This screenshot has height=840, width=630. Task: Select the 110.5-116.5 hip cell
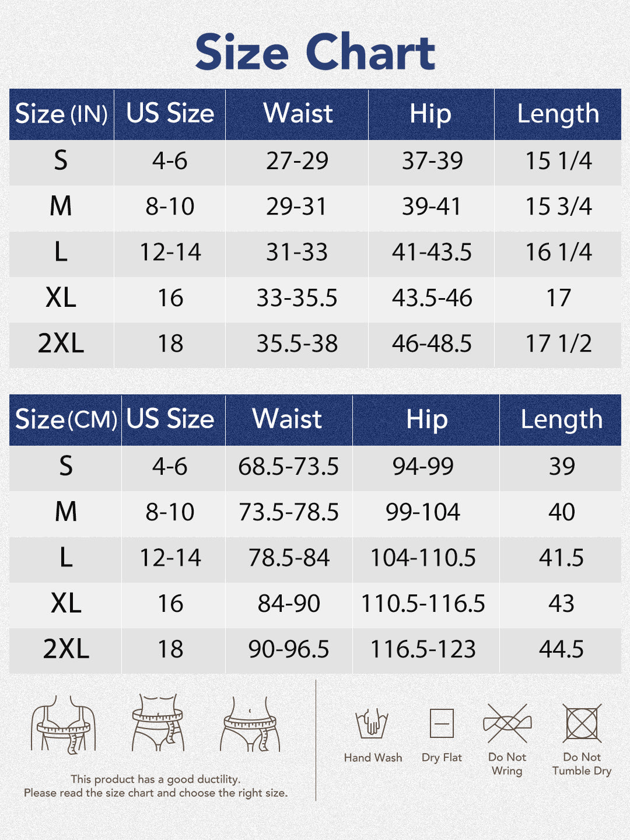423,604
